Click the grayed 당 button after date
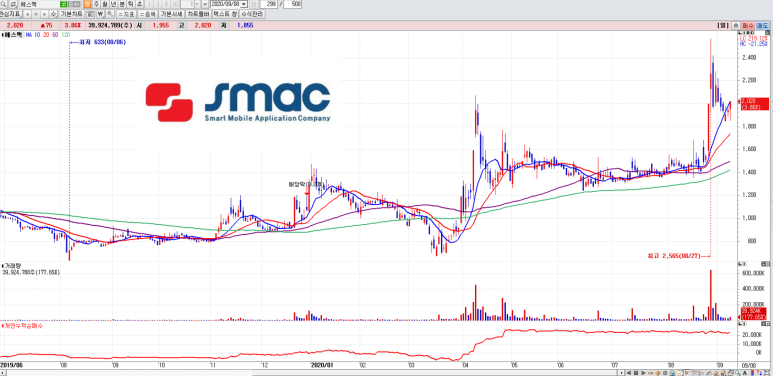773x376 pixels. [x=253, y=4]
